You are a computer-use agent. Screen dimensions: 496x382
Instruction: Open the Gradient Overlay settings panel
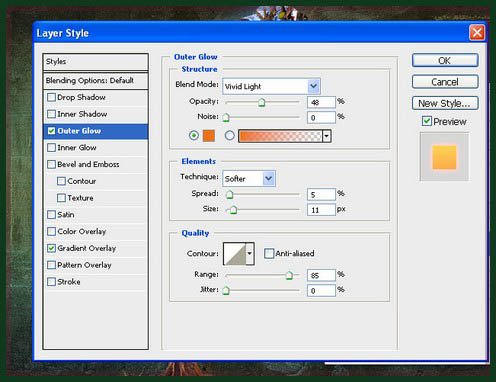pyautogui.click(x=87, y=248)
